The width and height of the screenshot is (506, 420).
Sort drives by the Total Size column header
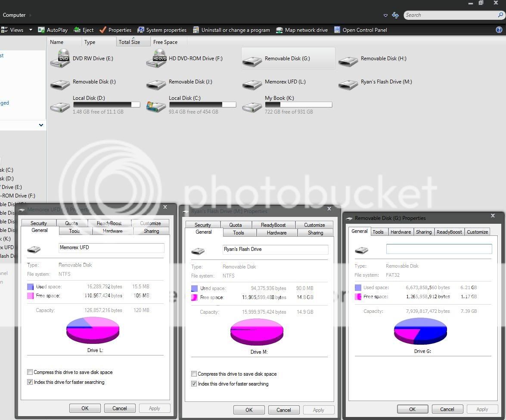[x=133, y=42]
